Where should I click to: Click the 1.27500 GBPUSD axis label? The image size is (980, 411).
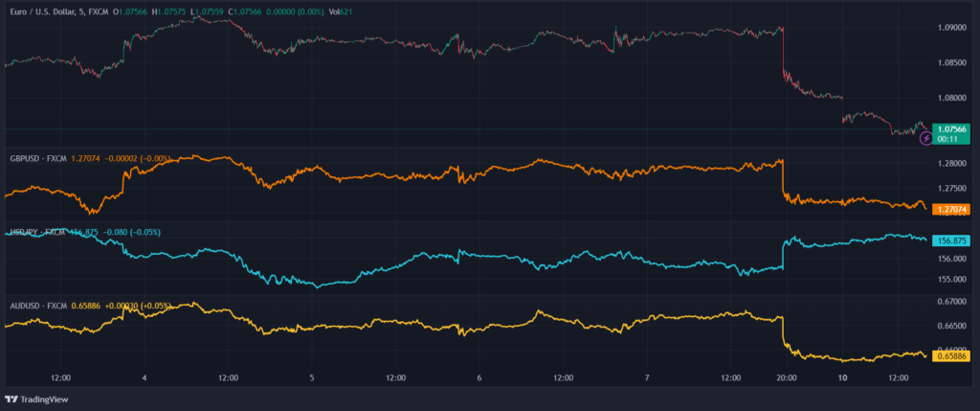pyautogui.click(x=952, y=188)
